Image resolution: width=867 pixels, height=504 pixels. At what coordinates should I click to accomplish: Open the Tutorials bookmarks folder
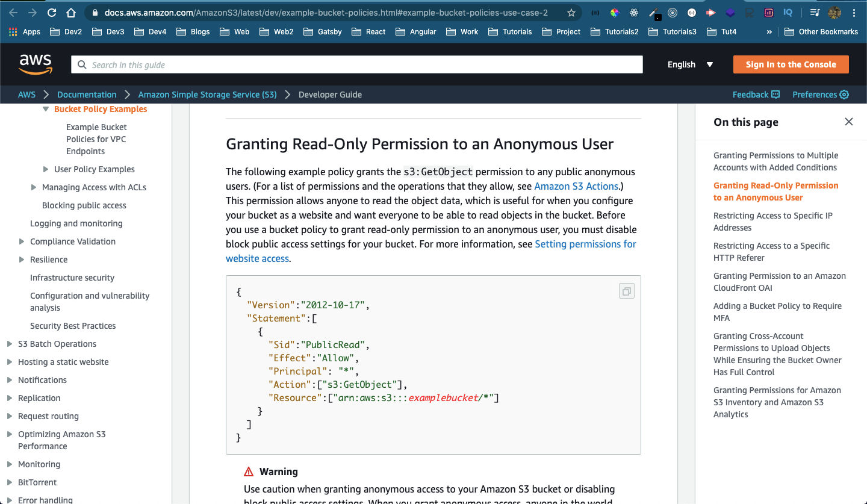tap(510, 32)
